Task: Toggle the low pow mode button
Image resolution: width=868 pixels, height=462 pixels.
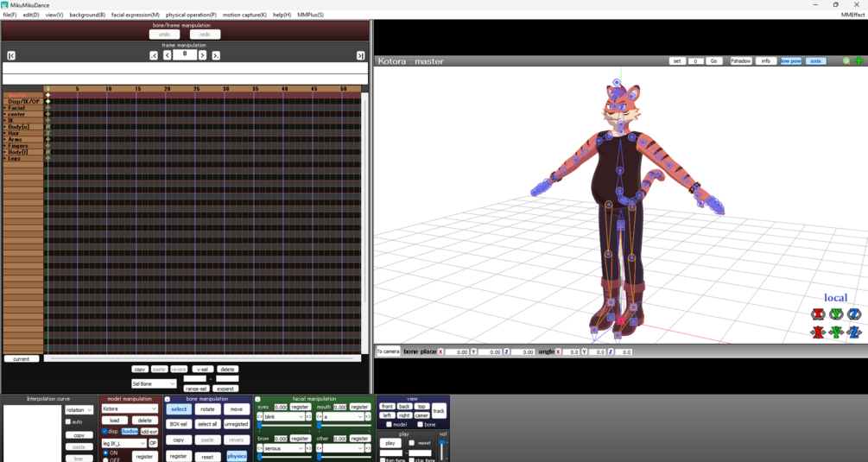Action: [790, 60]
